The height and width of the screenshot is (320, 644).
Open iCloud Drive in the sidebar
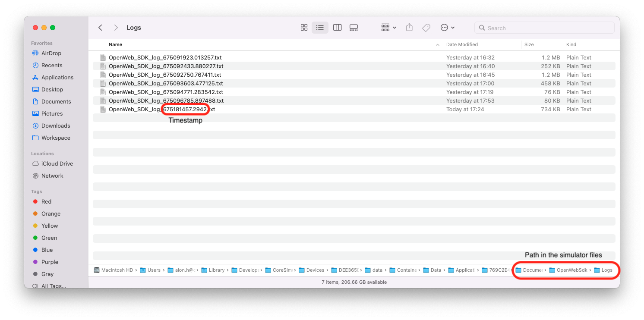[53, 163]
